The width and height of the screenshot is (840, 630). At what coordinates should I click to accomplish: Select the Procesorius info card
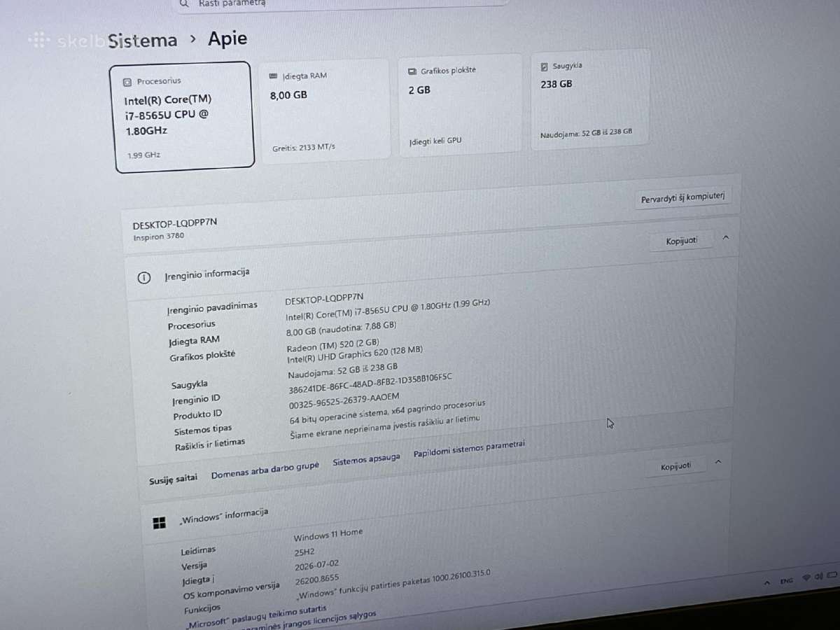pos(183,117)
